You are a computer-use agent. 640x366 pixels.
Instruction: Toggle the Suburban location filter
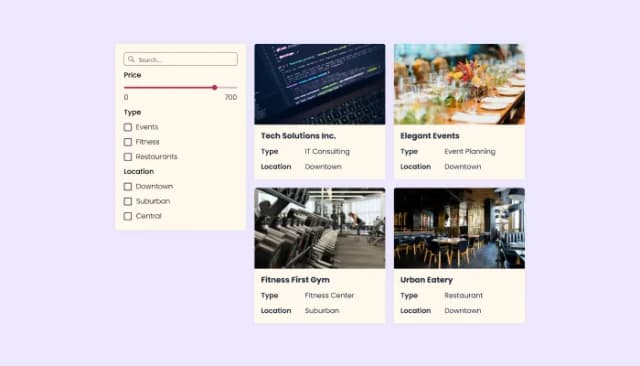click(128, 201)
